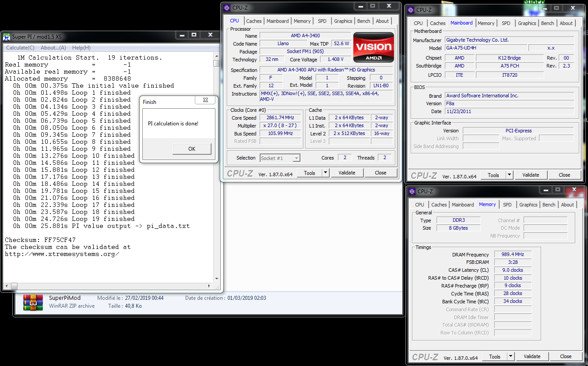Click the SuperPiMod file name in Explorer
The image size is (588, 366).
point(65,298)
